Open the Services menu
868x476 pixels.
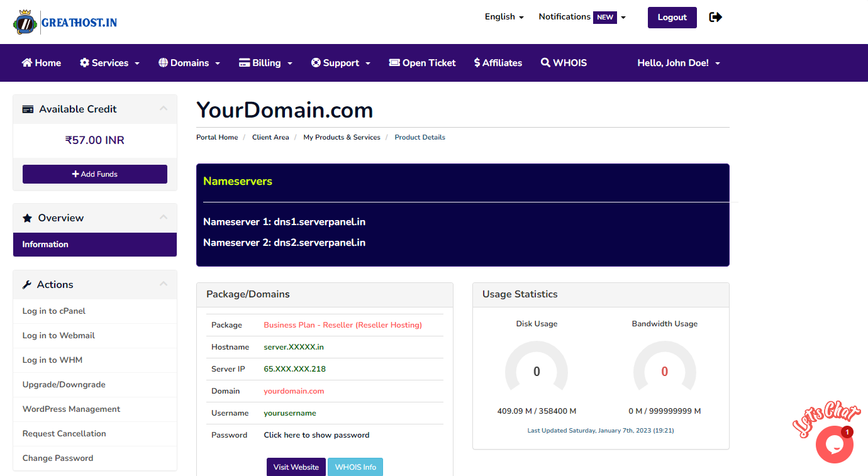tap(109, 63)
